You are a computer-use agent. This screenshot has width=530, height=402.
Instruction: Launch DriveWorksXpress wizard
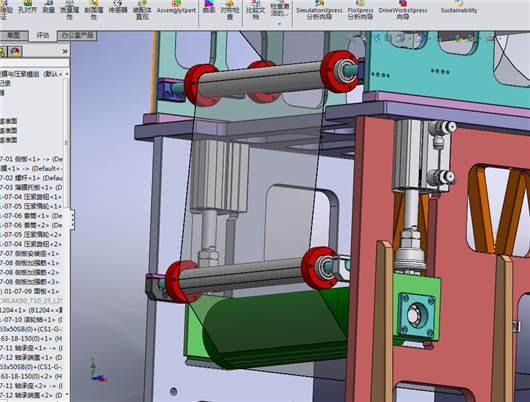(403, 10)
